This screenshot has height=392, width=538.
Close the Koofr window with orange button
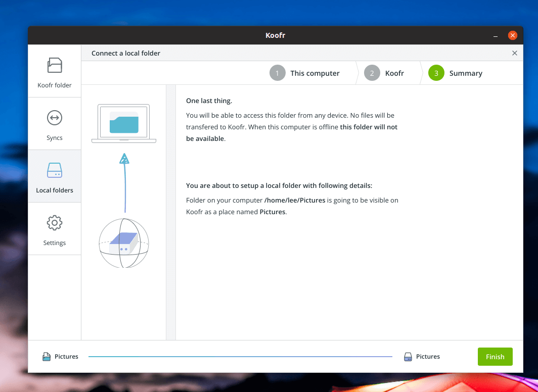[x=512, y=35]
